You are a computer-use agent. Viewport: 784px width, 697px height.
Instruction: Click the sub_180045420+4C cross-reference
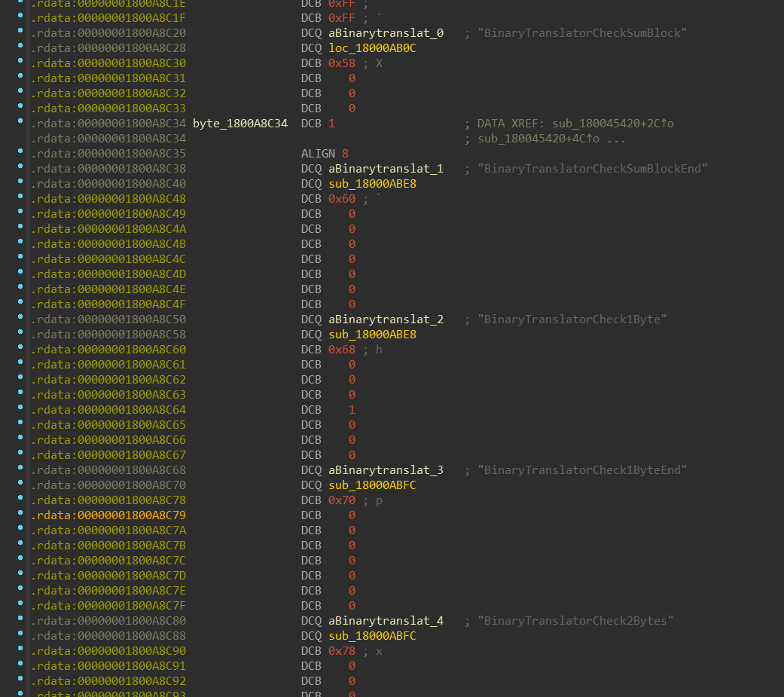538,139
